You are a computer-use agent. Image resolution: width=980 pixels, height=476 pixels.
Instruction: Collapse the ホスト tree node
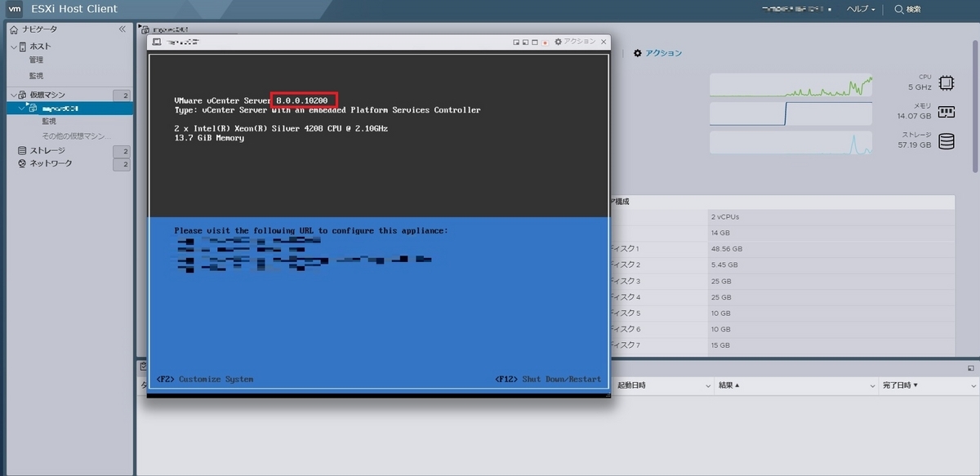[x=13, y=47]
